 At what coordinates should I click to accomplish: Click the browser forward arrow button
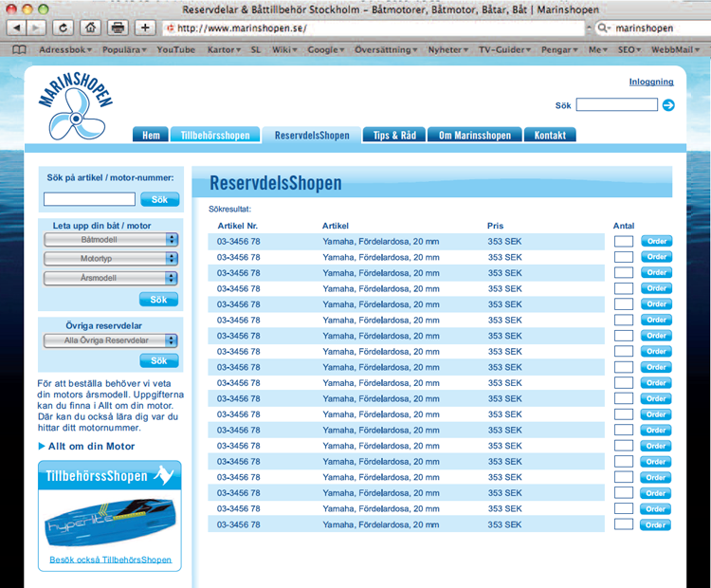coord(36,28)
